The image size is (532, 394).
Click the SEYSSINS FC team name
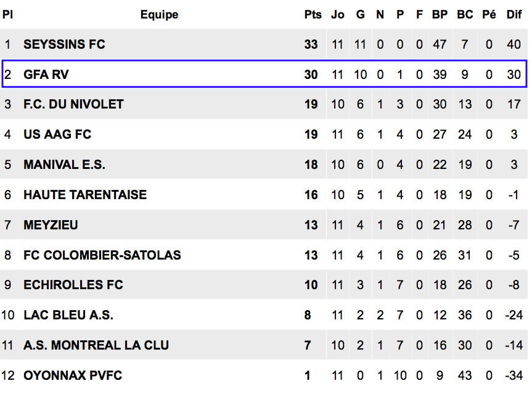pyautogui.click(x=64, y=44)
